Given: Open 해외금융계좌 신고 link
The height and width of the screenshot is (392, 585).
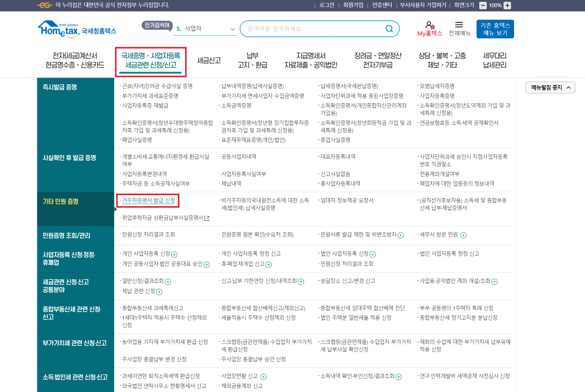Looking at the screenshot, I should point(242,386).
